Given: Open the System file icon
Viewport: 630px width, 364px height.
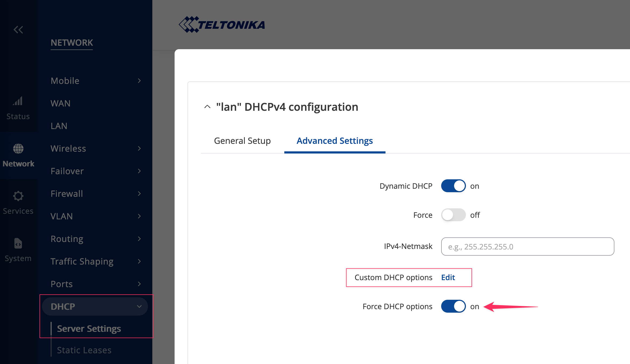Looking at the screenshot, I should [x=18, y=244].
